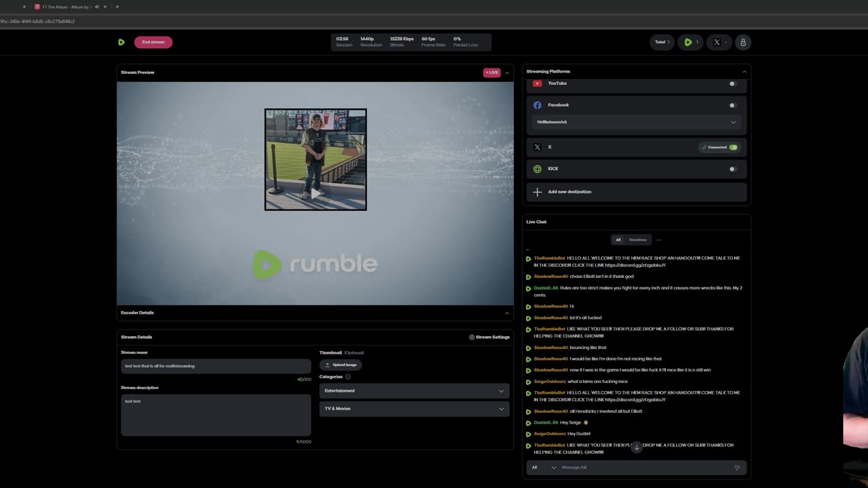
Task: Click the KICK globe icon
Action: click(537, 169)
